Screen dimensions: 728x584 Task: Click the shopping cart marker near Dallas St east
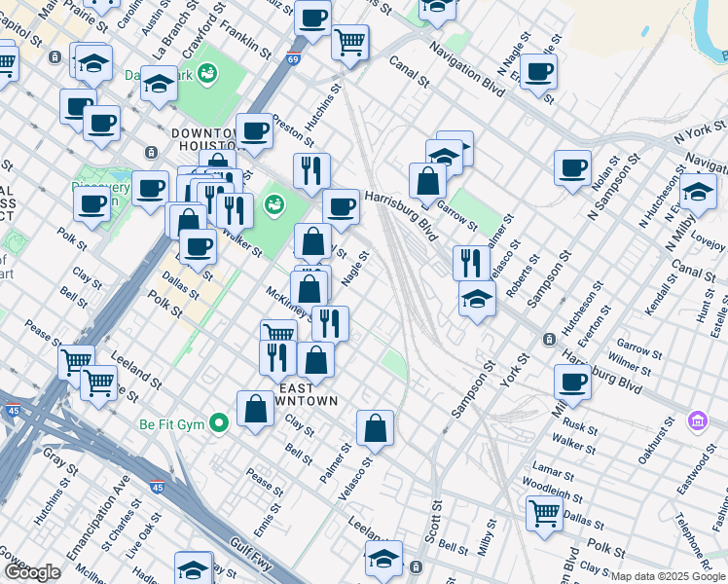(x=545, y=516)
